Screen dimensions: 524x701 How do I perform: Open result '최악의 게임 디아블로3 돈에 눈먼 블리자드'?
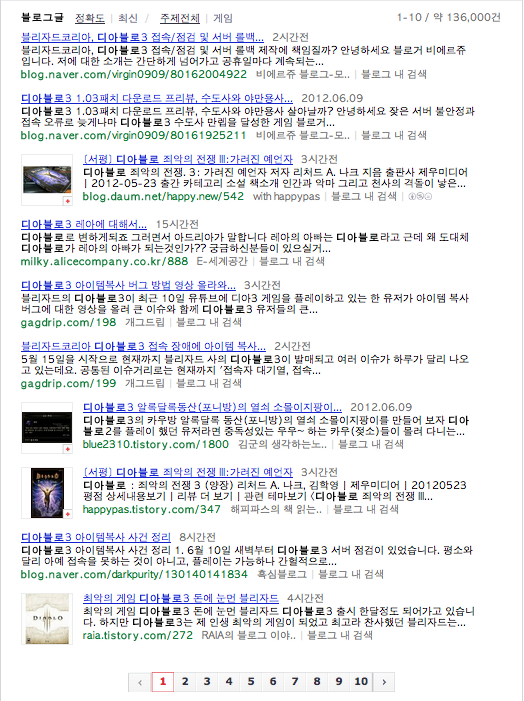point(181,598)
